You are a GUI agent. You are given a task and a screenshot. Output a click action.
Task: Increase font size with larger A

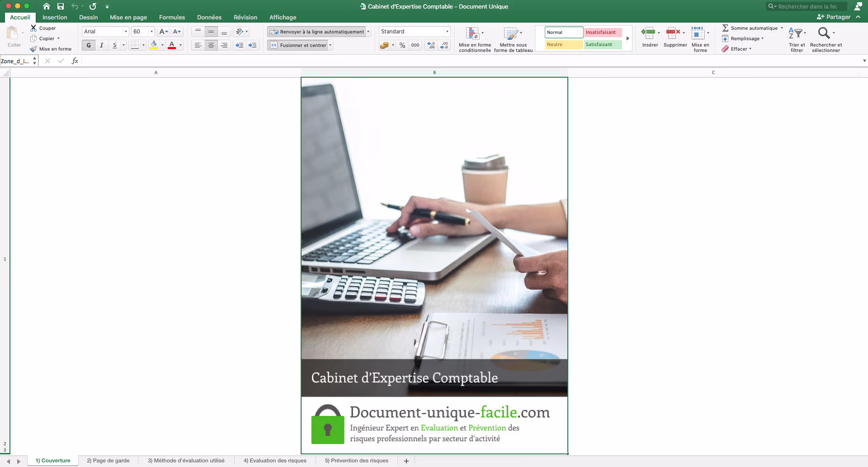(164, 32)
